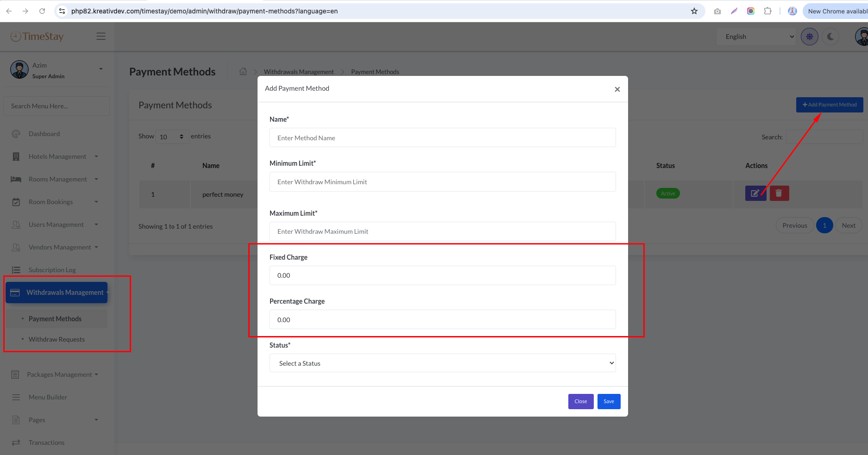
Task: Change the show entries count dropdown
Action: [x=172, y=137]
